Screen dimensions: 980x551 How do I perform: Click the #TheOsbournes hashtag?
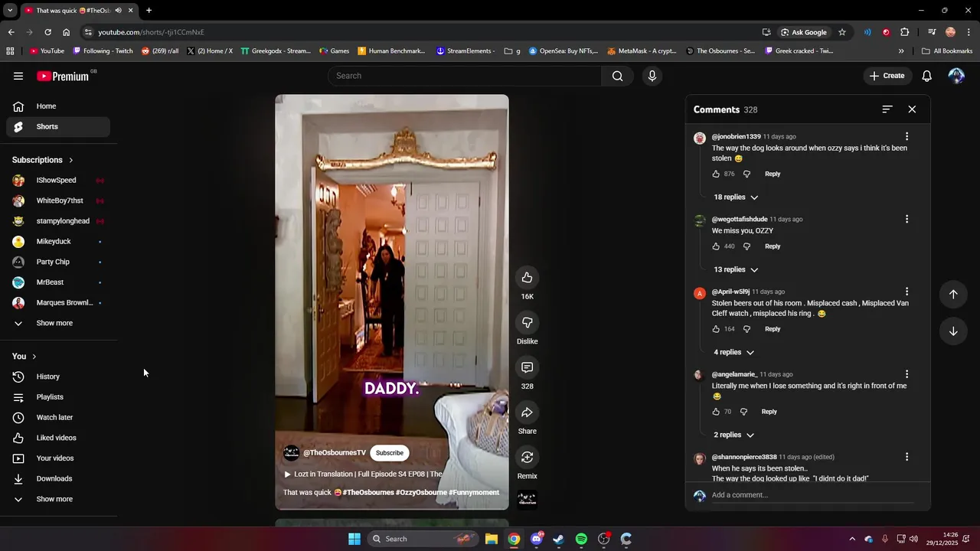[368, 493]
